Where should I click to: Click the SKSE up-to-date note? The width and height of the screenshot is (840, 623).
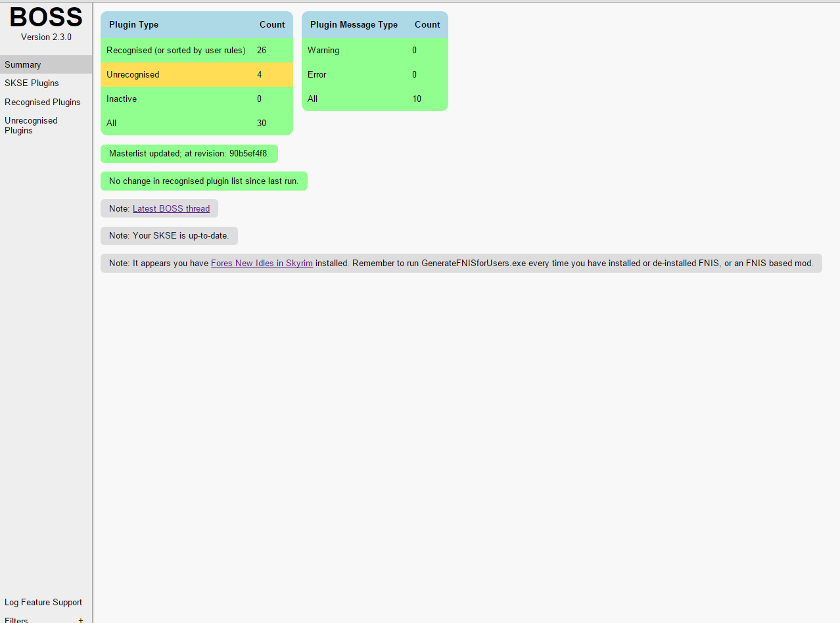[x=168, y=235]
